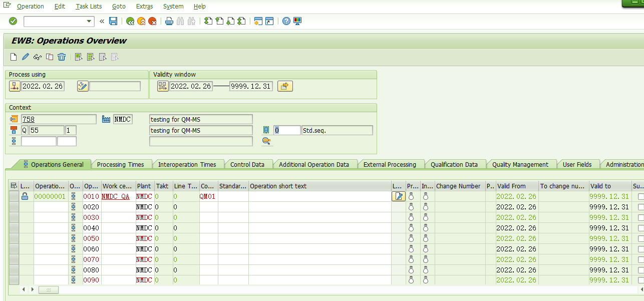Open the System menu
644x301 pixels.
tap(173, 7)
